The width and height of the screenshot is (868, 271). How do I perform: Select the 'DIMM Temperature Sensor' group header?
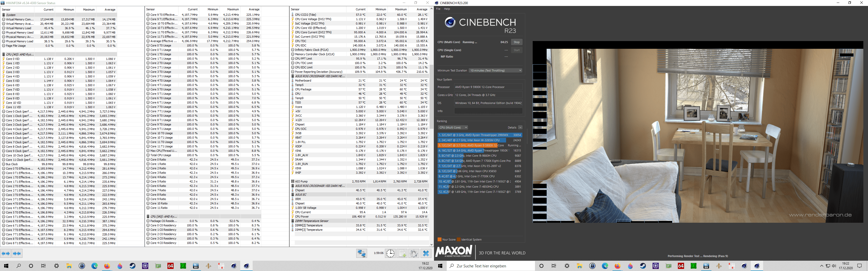[360, 221]
